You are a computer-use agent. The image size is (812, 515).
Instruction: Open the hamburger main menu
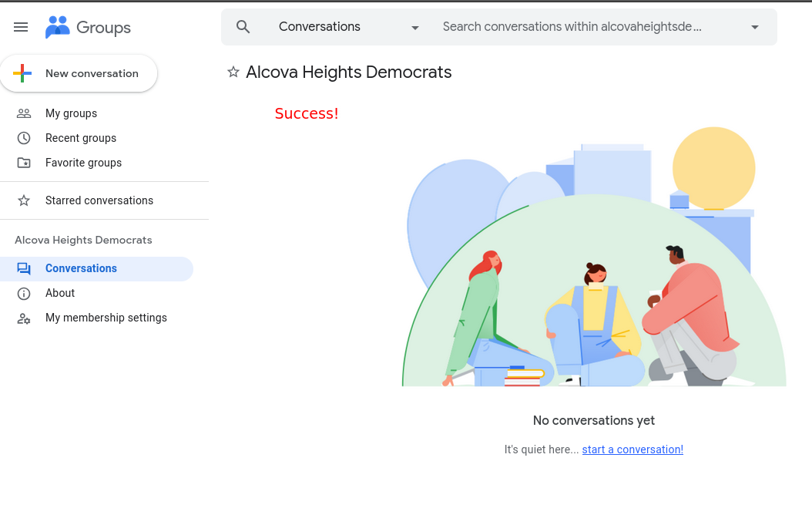[x=21, y=27]
